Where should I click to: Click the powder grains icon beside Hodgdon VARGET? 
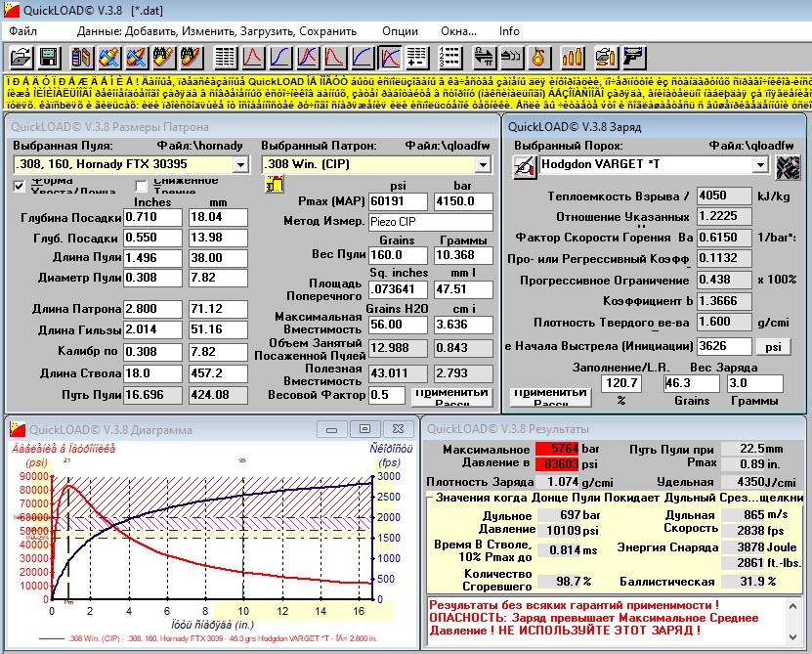tap(788, 166)
